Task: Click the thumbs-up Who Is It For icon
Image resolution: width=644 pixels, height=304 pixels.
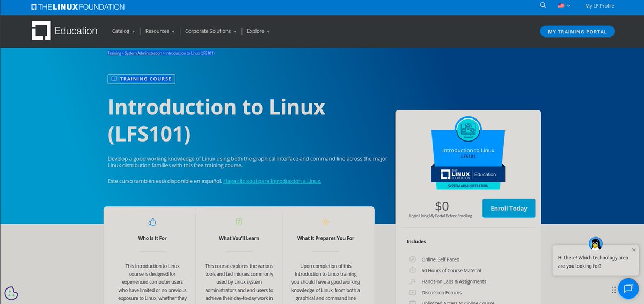Action: [x=152, y=221]
